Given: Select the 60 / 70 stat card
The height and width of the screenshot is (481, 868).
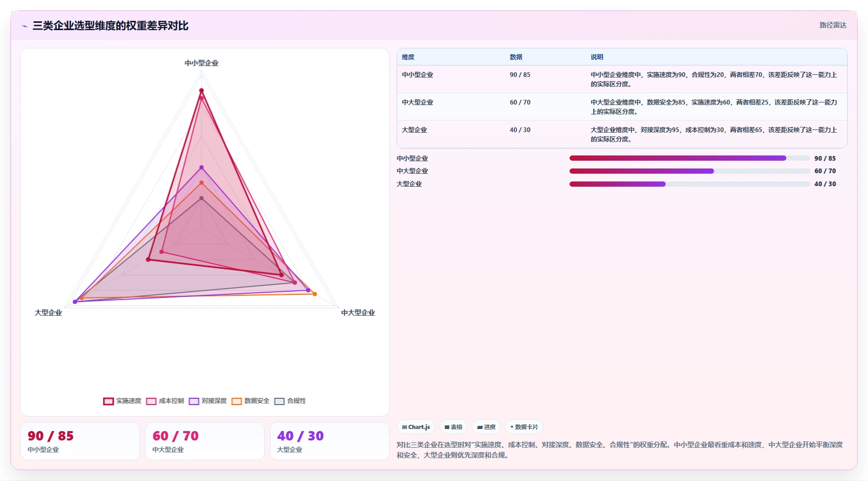Looking at the screenshot, I should coord(205,441).
